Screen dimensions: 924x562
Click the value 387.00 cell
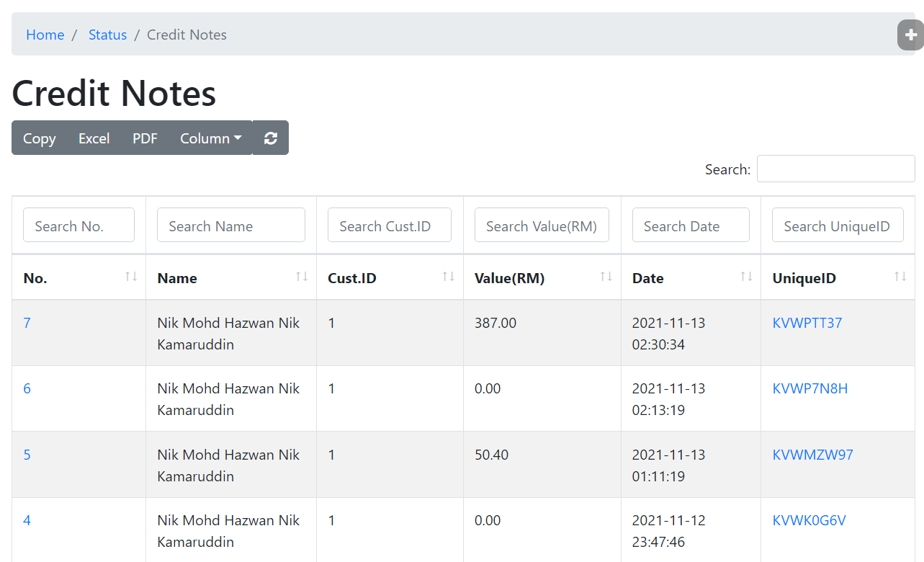point(542,333)
